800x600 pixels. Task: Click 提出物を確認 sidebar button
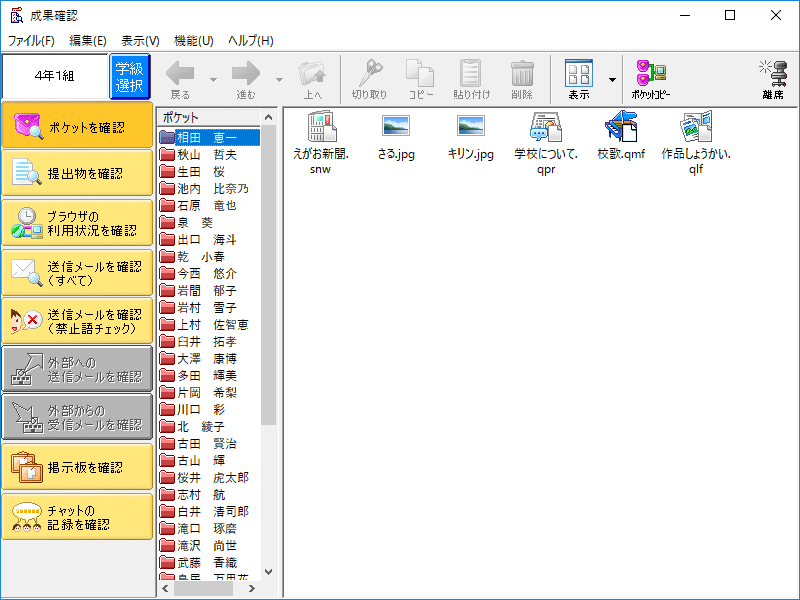click(x=77, y=173)
